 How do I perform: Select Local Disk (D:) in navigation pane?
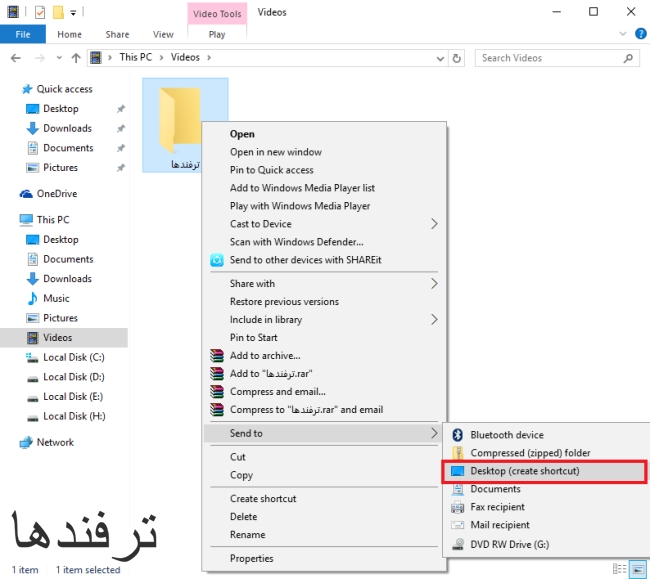click(73, 377)
